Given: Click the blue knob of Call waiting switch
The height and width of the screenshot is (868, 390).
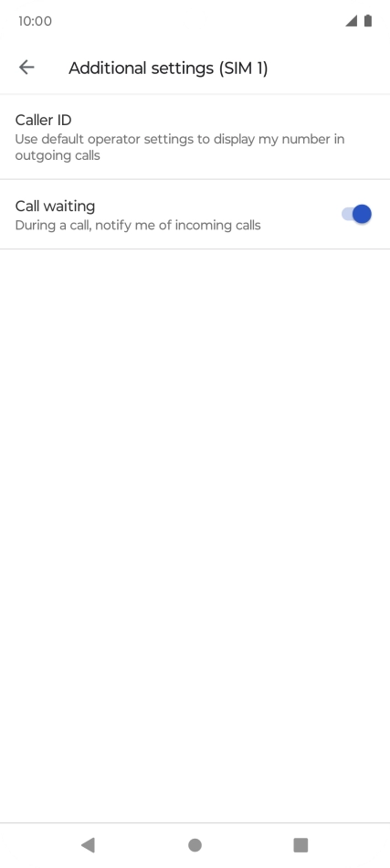Looking at the screenshot, I should pos(362,214).
